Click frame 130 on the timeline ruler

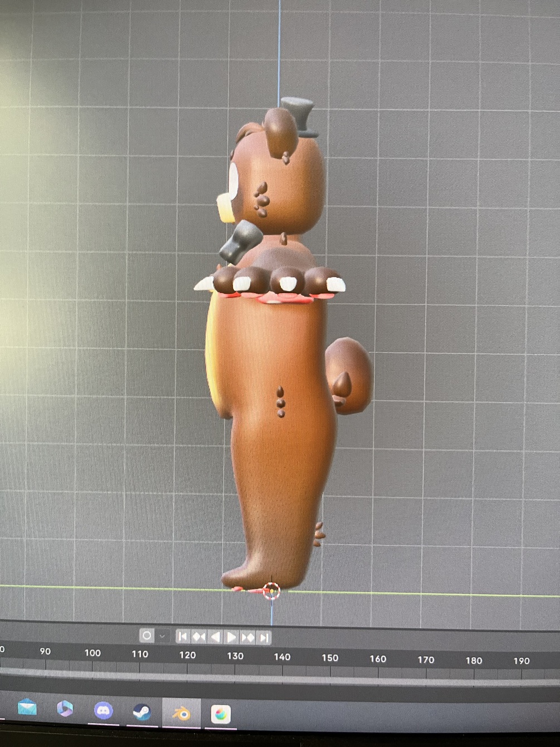coord(235,656)
